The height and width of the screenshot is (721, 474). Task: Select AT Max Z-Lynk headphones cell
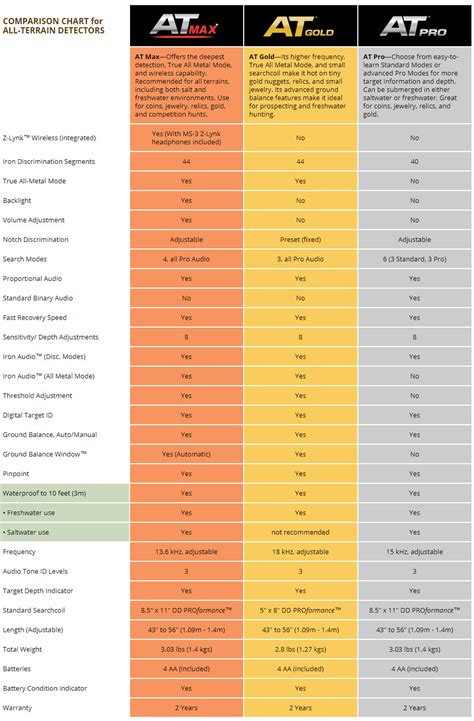pos(186,138)
